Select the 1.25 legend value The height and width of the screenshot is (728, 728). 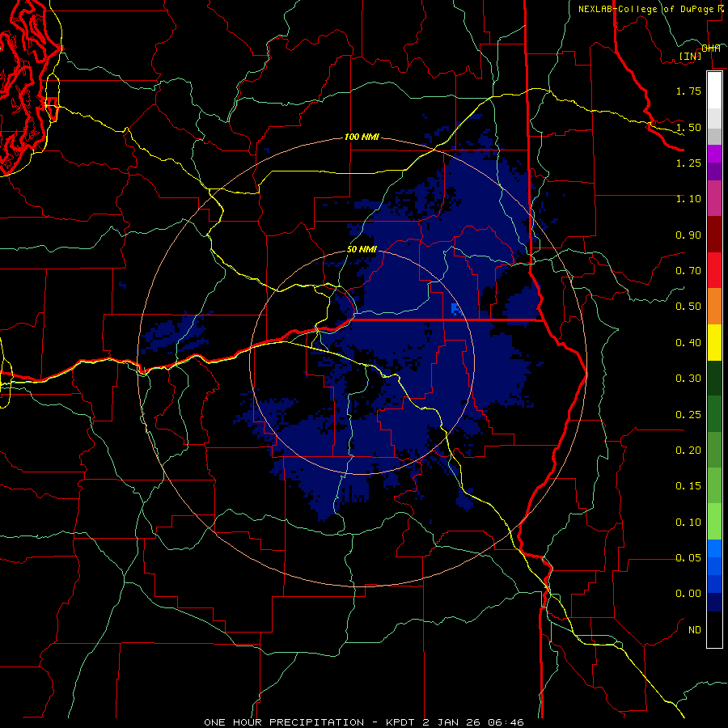tap(688, 163)
